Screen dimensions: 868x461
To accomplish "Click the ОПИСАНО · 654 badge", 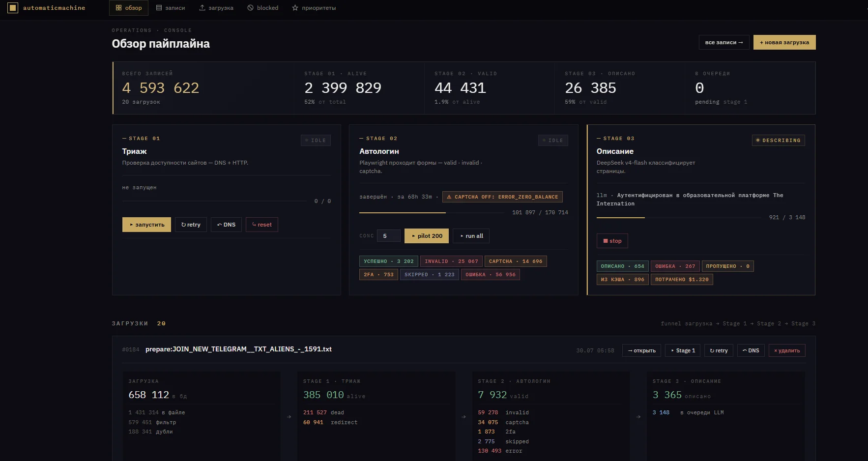I will point(623,266).
